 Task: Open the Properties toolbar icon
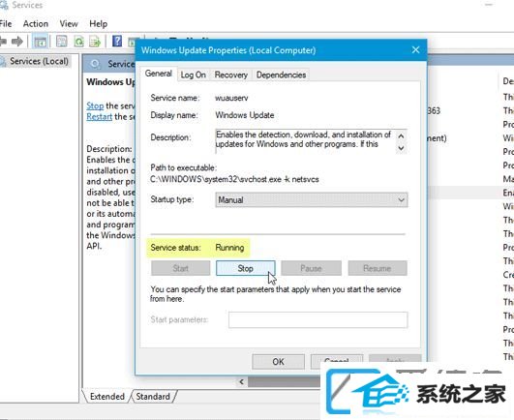(x=62, y=42)
